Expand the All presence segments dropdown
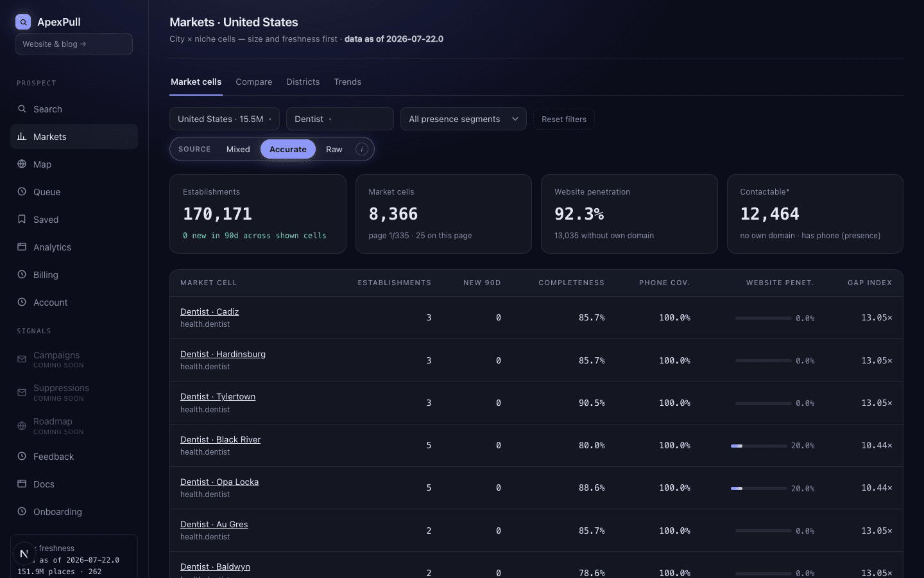The height and width of the screenshot is (578, 924). pyautogui.click(x=463, y=119)
